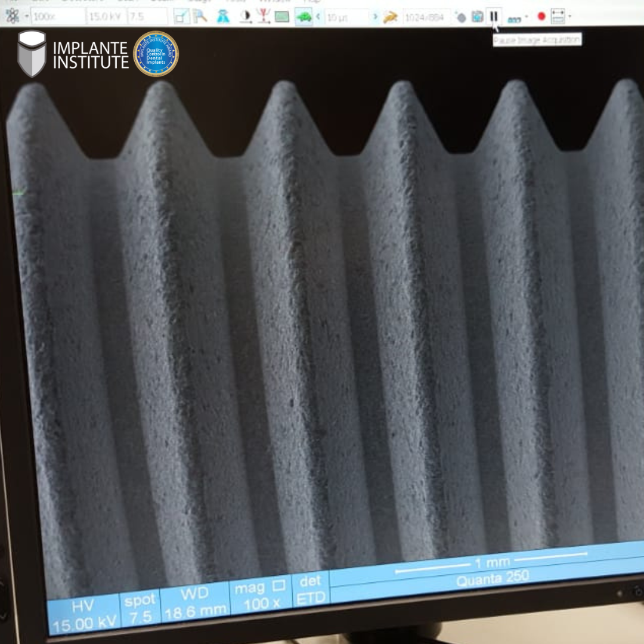The image size is (644, 644).
Task: Click the measurement ruler icon in toolbar
Action: (x=558, y=17)
